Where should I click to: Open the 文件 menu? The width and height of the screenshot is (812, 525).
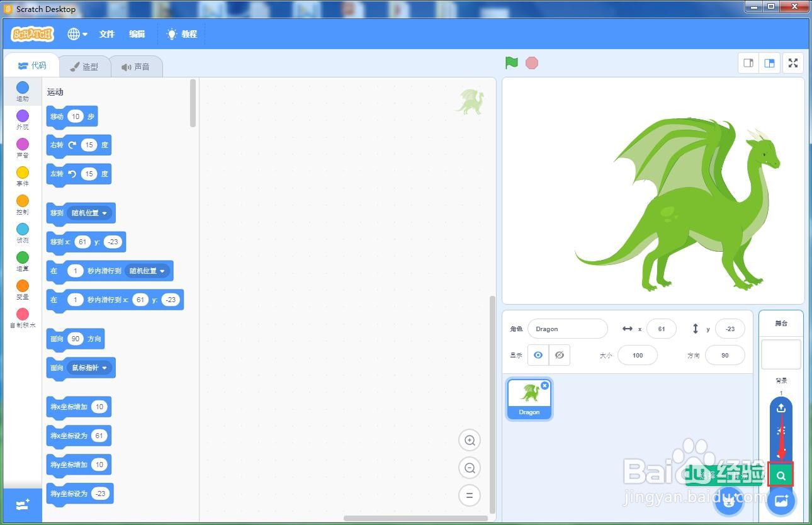click(107, 34)
